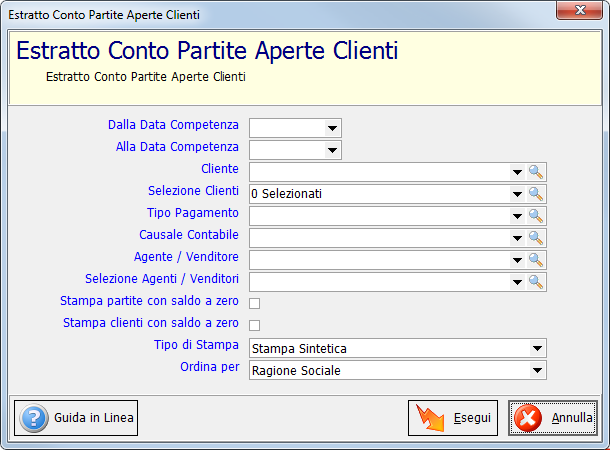
Task: Click inside the Causale Contabile input field
Action: [x=380, y=238]
